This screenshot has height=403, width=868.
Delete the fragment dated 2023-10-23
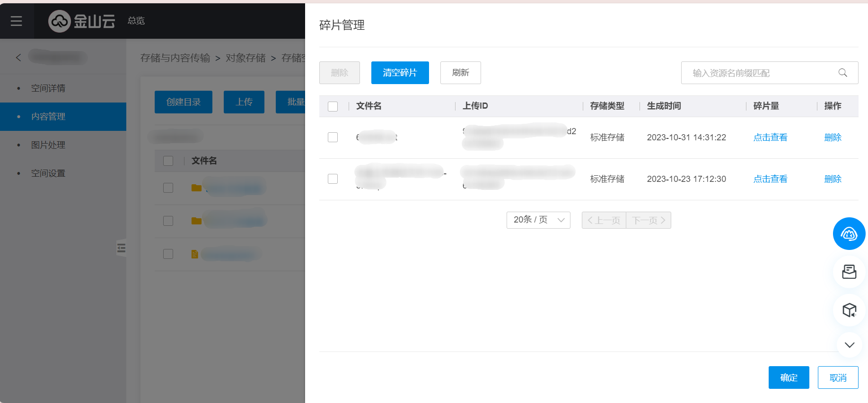pos(833,179)
